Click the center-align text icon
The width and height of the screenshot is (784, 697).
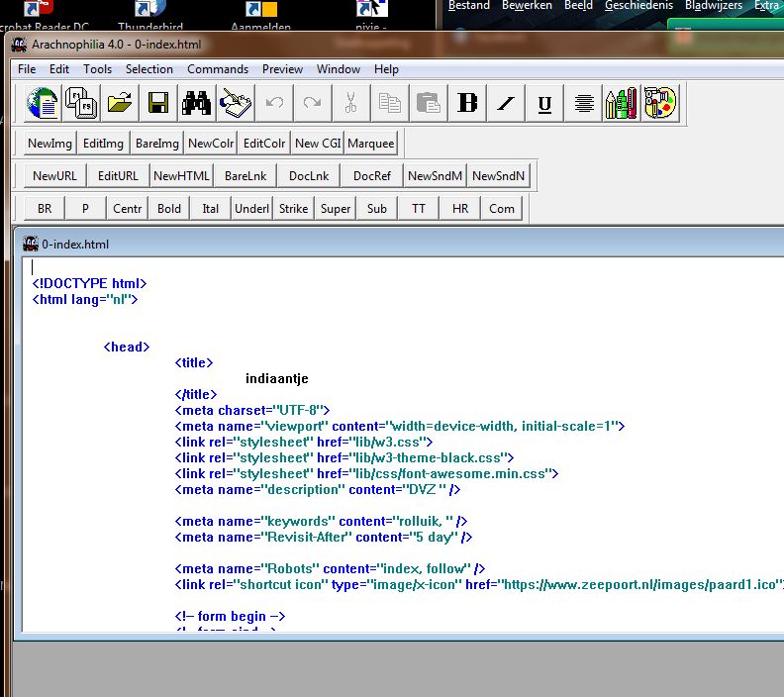(x=584, y=103)
